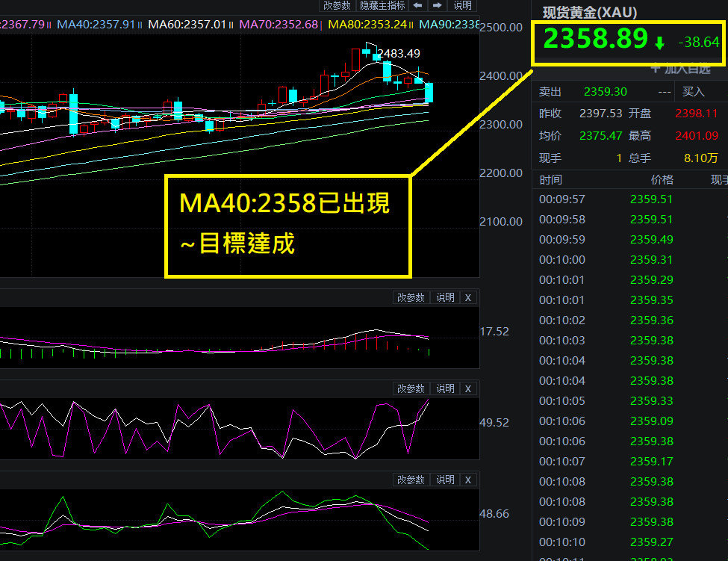Image resolution: width=728 pixels, height=561 pixels.
Task: Select the tick price 2359.27
Action: (x=651, y=542)
